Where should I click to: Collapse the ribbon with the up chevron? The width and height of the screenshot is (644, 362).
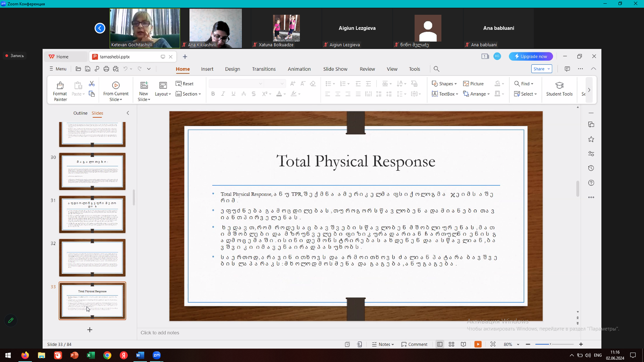593,69
